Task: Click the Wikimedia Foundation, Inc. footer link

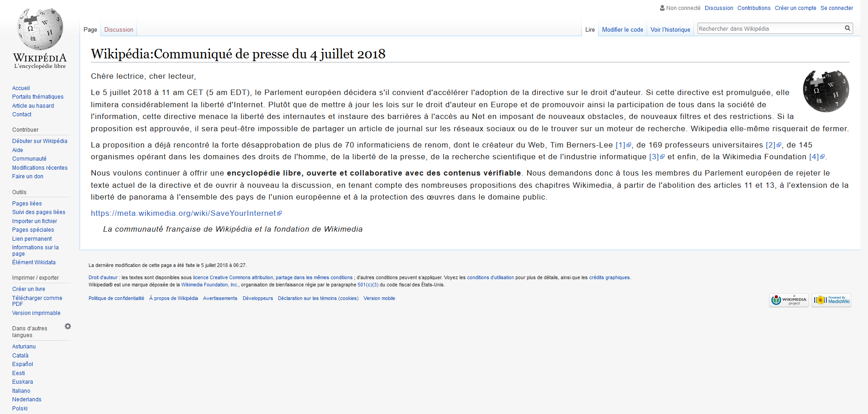Action: click(x=210, y=285)
